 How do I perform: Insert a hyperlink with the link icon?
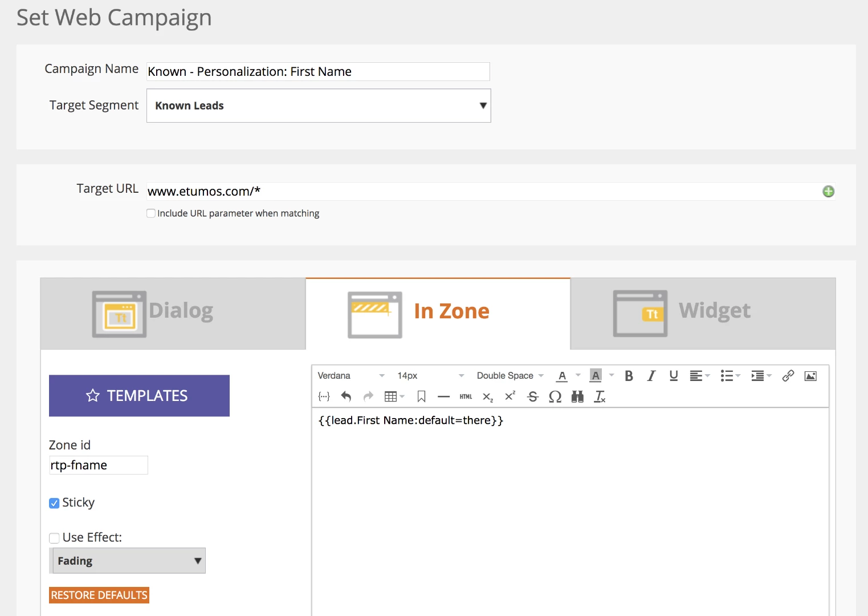(x=788, y=376)
